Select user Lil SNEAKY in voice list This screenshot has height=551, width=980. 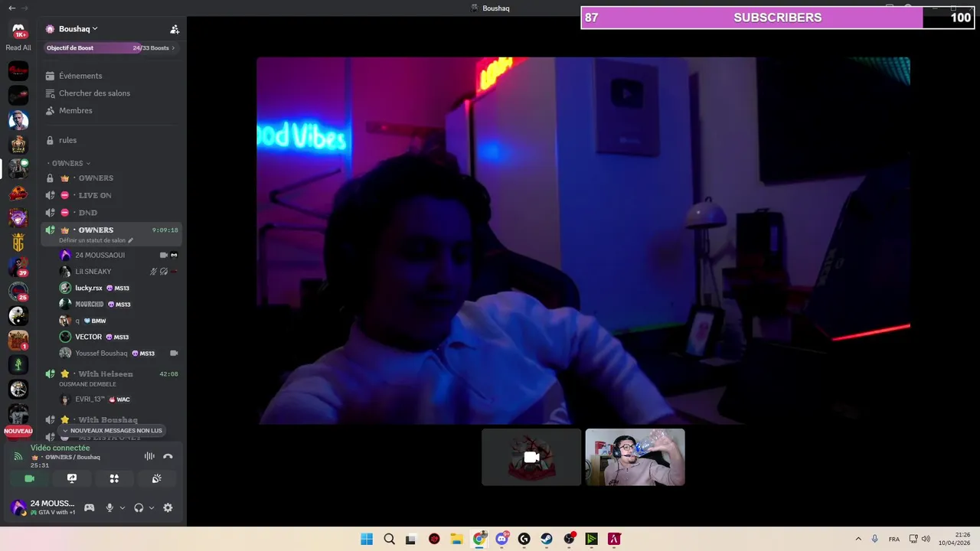click(119, 272)
